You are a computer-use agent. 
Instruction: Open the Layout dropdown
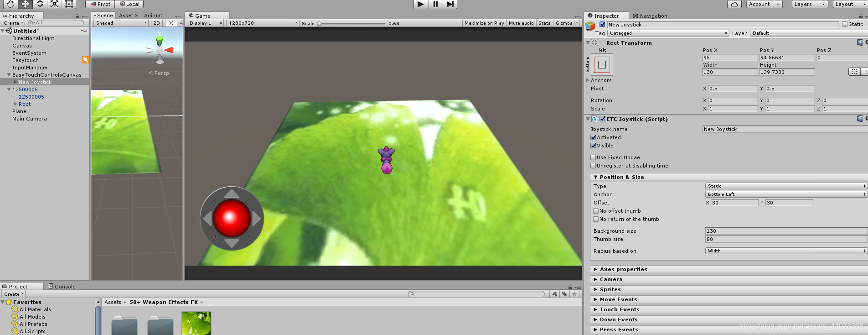pyautogui.click(x=851, y=4)
